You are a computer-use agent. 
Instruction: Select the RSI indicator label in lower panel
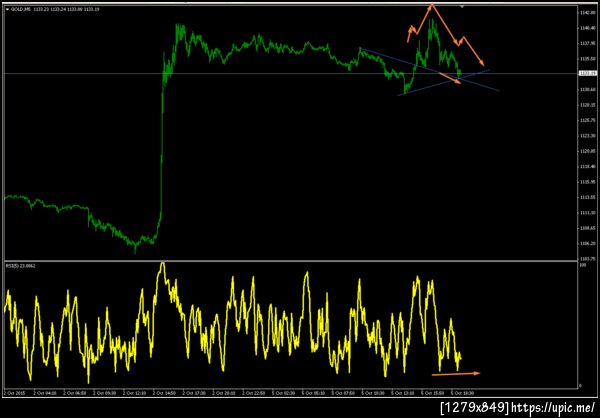pyautogui.click(x=21, y=265)
